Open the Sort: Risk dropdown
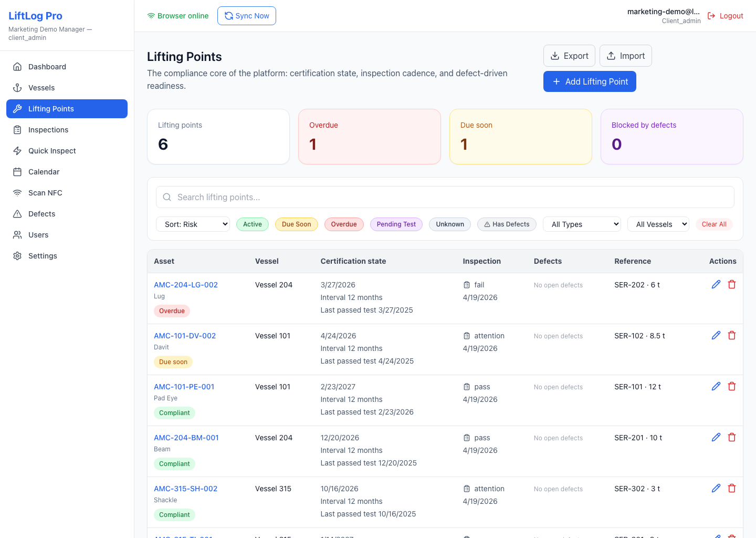Image resolution: width=756 pixels, height=538 pixels. (193, 224)
